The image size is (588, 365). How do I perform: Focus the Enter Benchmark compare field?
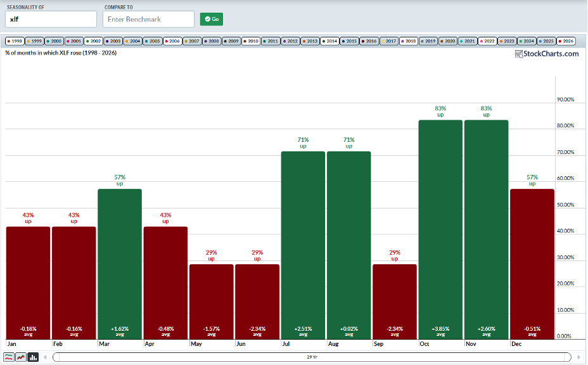tap(148, 19)
